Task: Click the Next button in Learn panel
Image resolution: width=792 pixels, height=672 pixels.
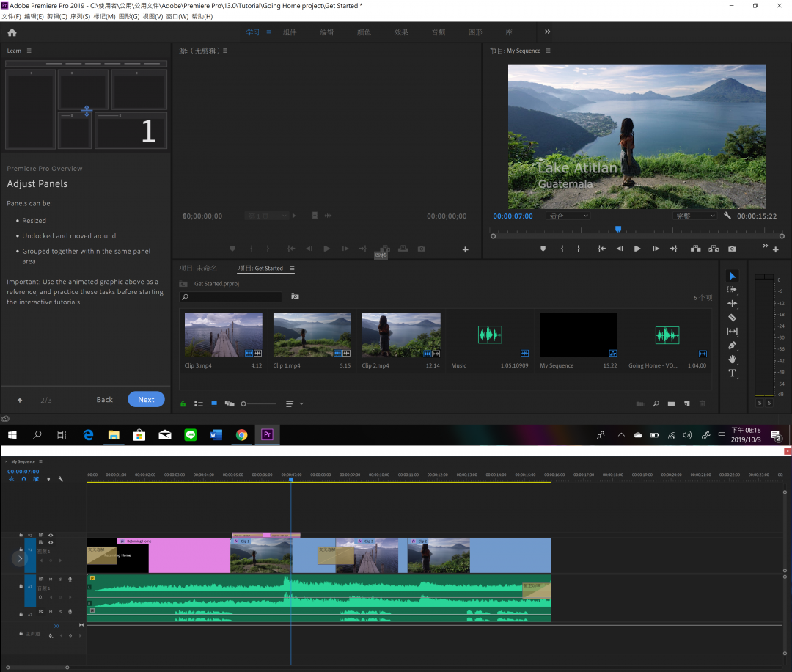Action: (145, 399)
